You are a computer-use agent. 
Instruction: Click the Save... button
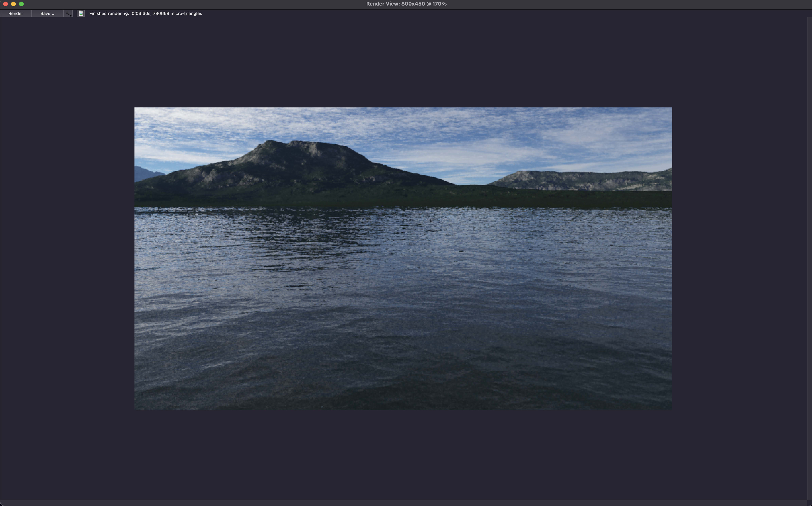47,13
